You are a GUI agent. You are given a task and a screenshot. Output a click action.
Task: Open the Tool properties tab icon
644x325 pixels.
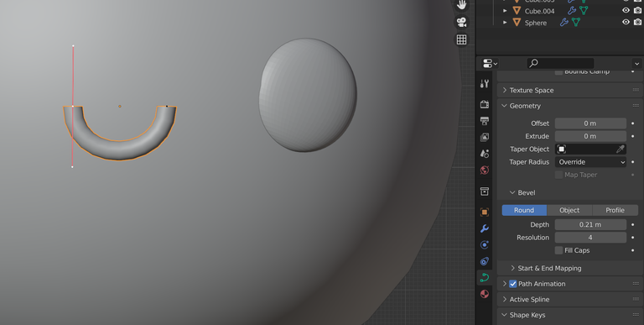485,84
